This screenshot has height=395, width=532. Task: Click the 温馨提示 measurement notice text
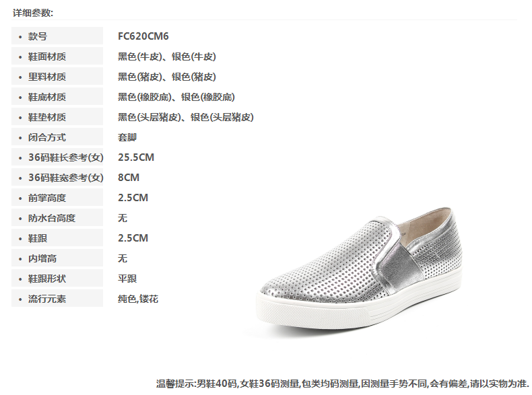pyautogui.click(x=342, y=384)
